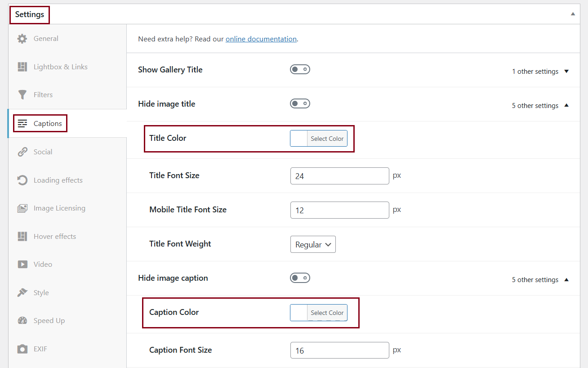Select the Filters funnel icon
The width and height of the screenshot is (588, 368).
pyautogui.click(x=22, y=95)
